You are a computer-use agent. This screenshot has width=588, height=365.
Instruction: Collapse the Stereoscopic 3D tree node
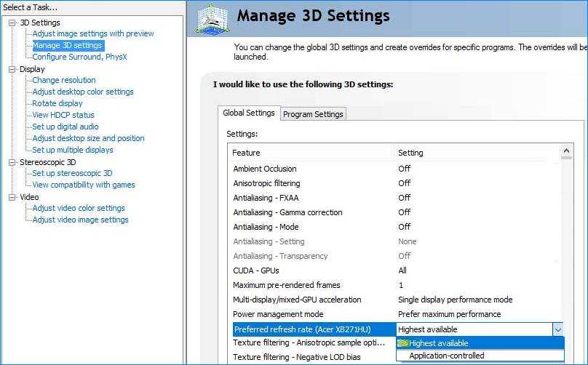point(12,162)
